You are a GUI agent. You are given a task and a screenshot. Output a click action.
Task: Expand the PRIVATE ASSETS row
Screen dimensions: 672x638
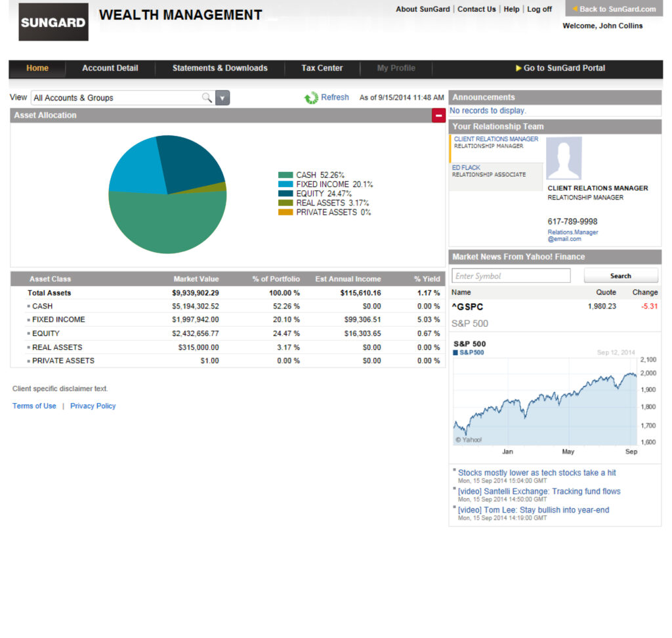point(29,360)
